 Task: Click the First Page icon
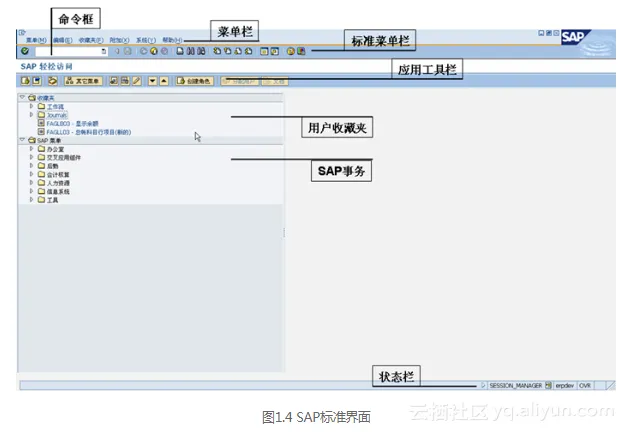click(217, 51)
